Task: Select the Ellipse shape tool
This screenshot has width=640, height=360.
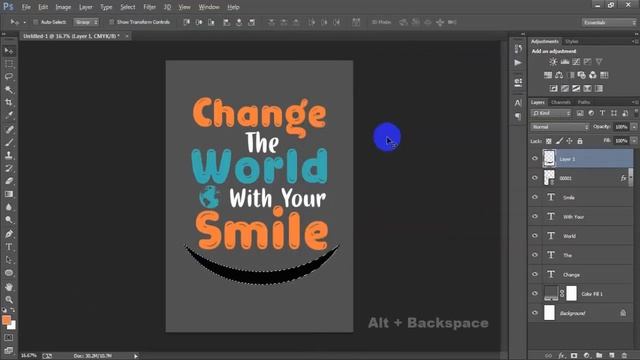Action: pyautogui.click(x=9, y=273)
